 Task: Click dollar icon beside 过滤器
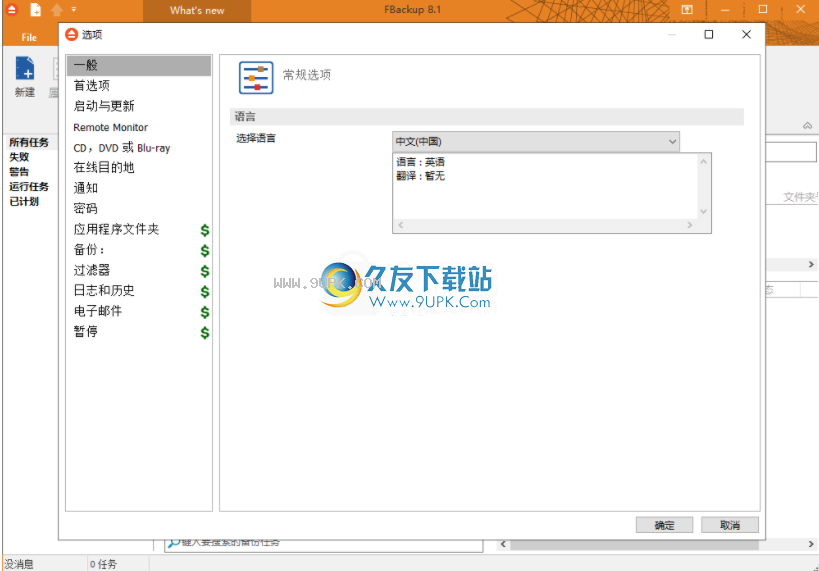[205, 271]
